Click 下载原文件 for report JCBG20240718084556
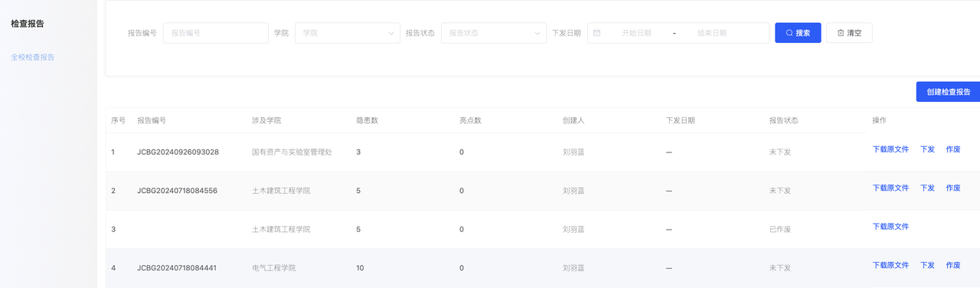Image resolution: width=980 pixels, height=288 pixels. 890,188
